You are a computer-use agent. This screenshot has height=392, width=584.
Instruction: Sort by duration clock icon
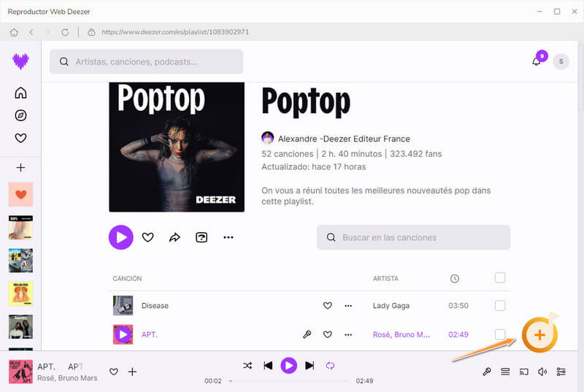[454, 278]
